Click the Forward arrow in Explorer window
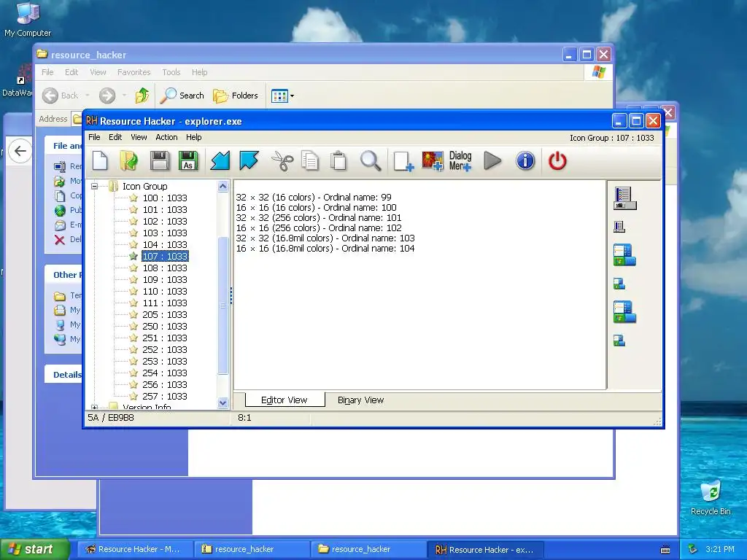Viewport: 747px width, 560px height. tap(107, 96)
